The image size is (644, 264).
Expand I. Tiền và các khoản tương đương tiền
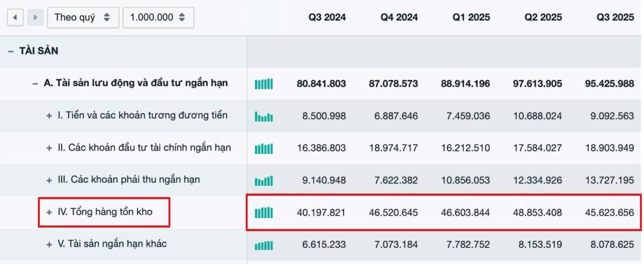point(49,116)
